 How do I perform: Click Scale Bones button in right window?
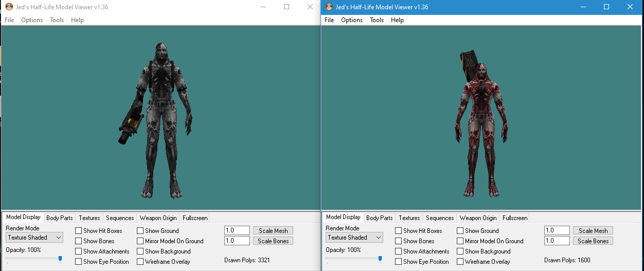(x=593, y=241)
